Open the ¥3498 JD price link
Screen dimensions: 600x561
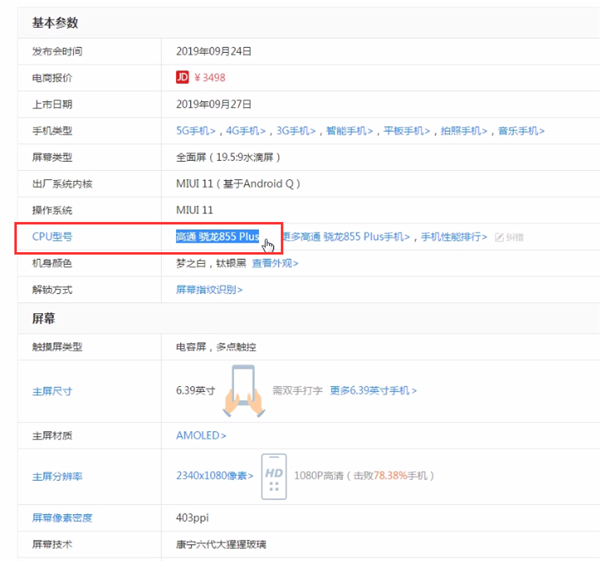click(210, 78)
